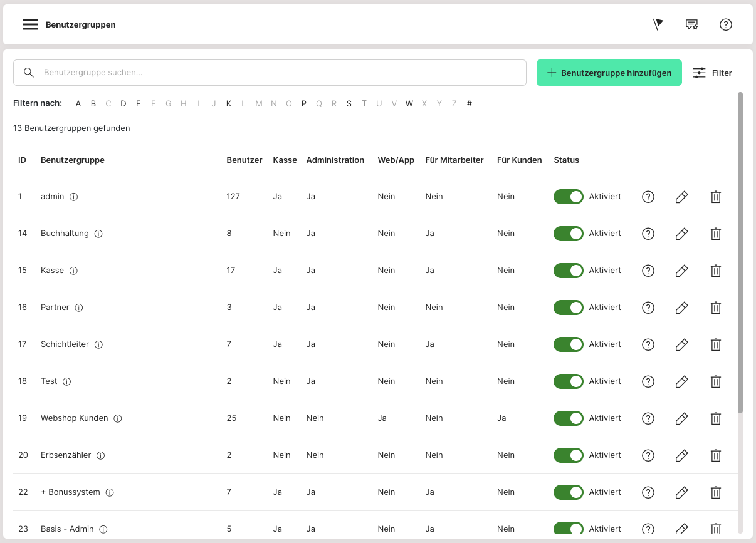Filter groups by letter W

tap(409, 104)
